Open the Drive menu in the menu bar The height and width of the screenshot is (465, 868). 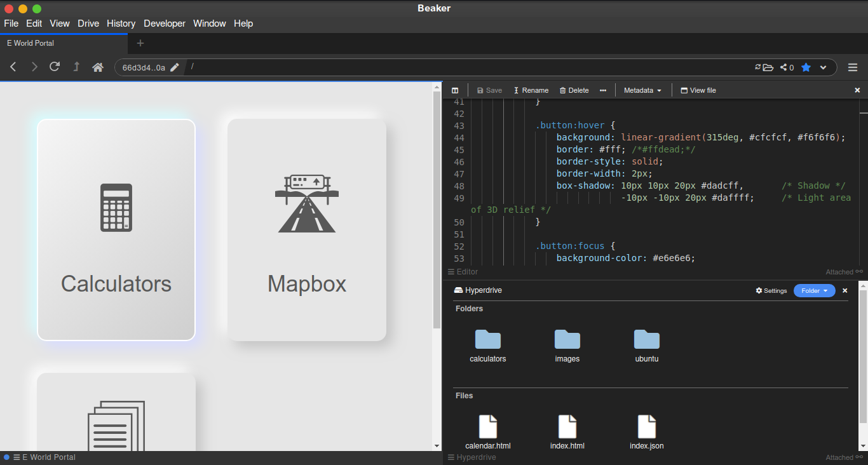point(88,24)
